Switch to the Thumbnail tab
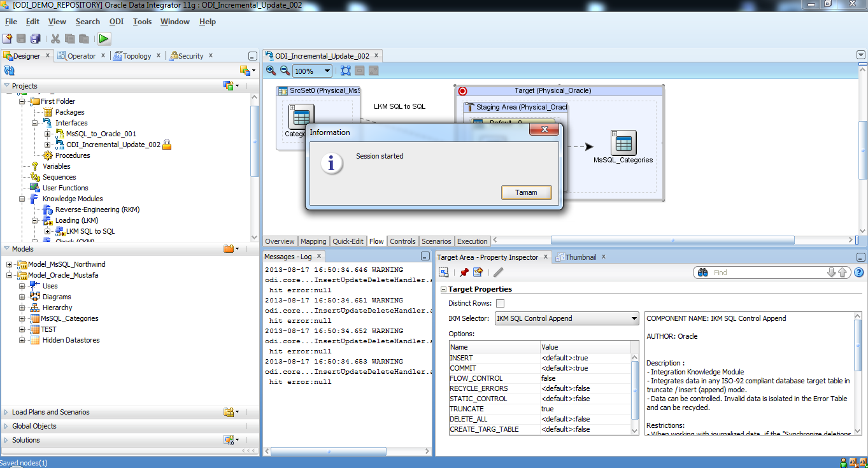 (581, 257)
